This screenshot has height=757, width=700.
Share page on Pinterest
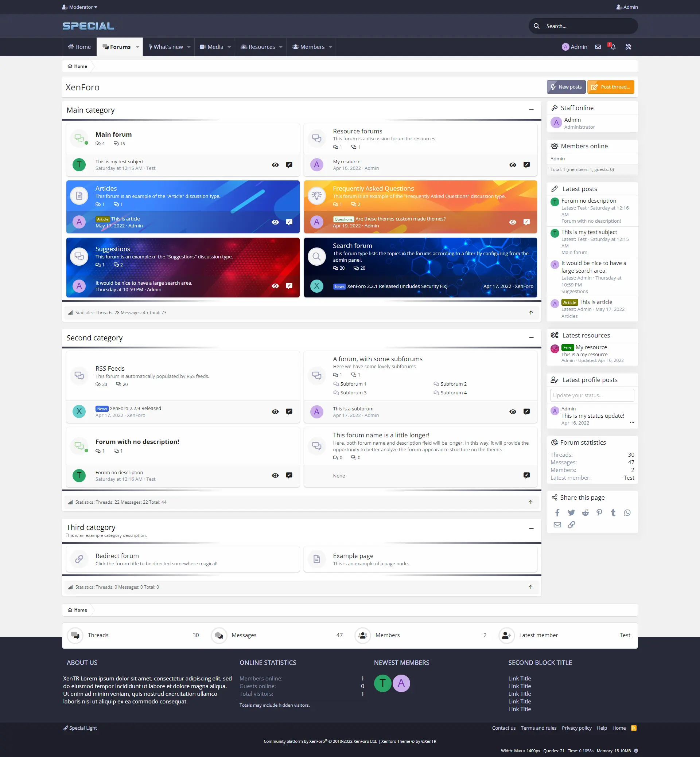tap(599, 513)
